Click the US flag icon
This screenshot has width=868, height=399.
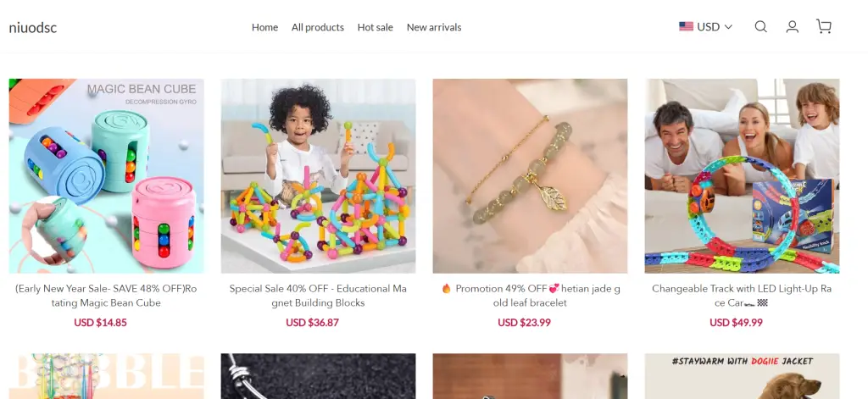click(686, 26)
